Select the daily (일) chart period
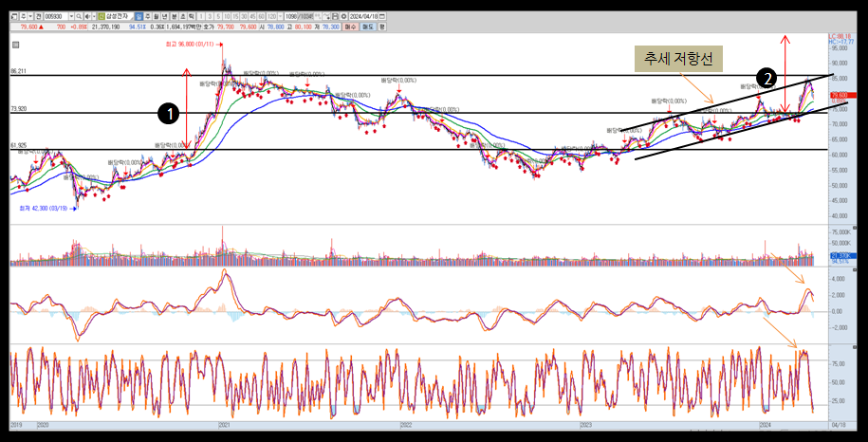868x442 pixels. tap(139, 16)
